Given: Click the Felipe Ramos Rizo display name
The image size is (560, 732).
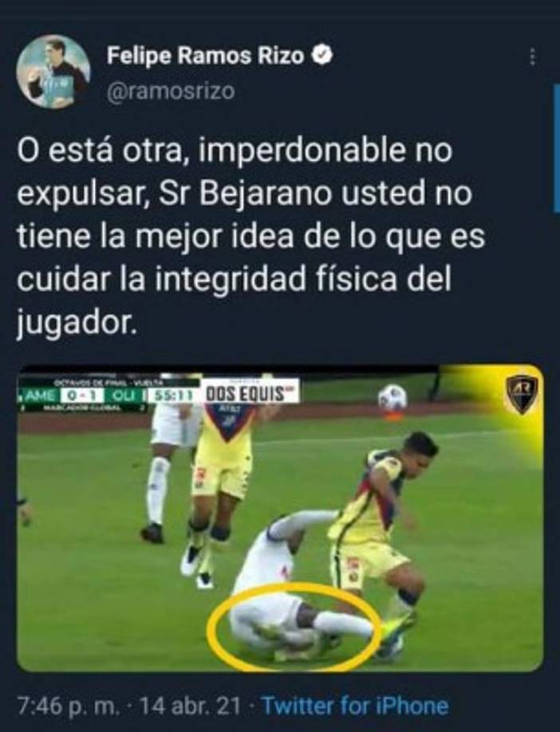Looking at the screenshot, I should pyautogui.click(x=206, y=56).
